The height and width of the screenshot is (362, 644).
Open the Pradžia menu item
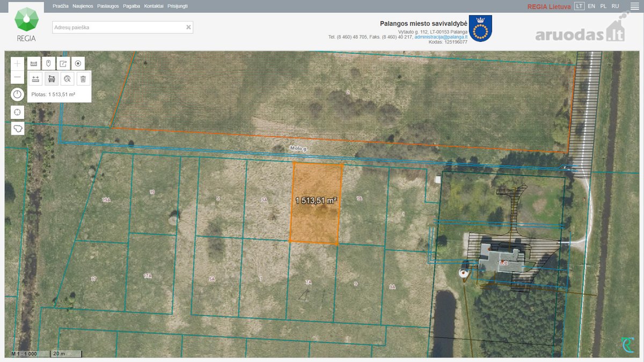pos(61,6)
